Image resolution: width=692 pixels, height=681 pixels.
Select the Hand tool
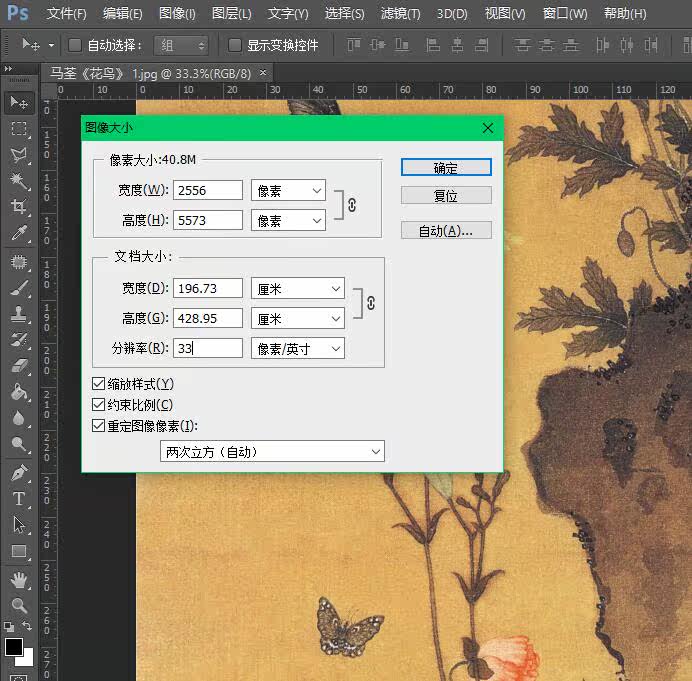click(19, 580)
